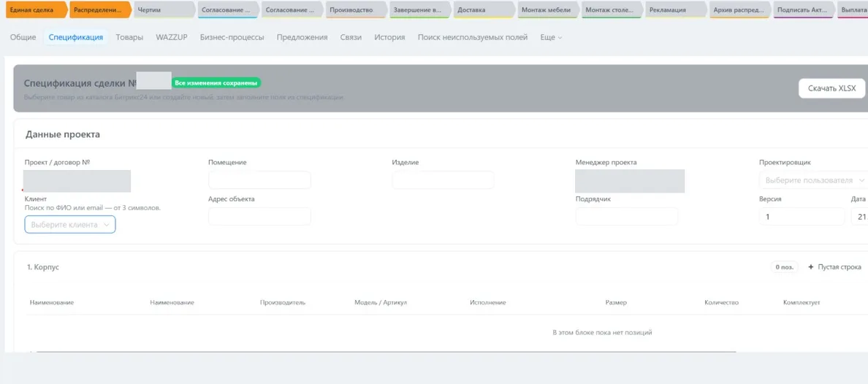Focus the Подрядчик input field
Image resolution: width=868 pixels, height=384 pixels.
(x=627, y=216)
